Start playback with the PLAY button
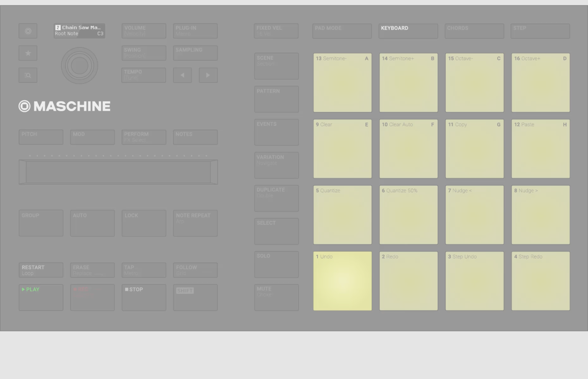This screenshot has width=588, height=379. [x=41, y=298]
